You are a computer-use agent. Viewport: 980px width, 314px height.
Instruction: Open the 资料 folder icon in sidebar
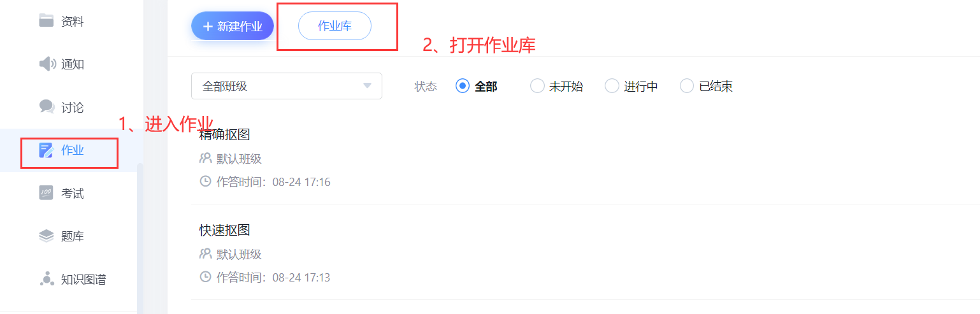(46, 21)
